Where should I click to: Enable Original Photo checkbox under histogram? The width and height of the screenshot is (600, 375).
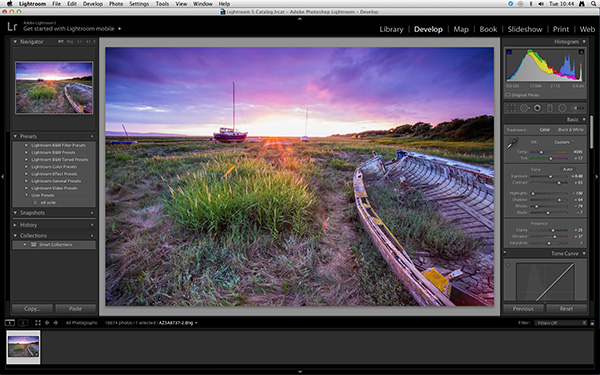pos(508,95)
